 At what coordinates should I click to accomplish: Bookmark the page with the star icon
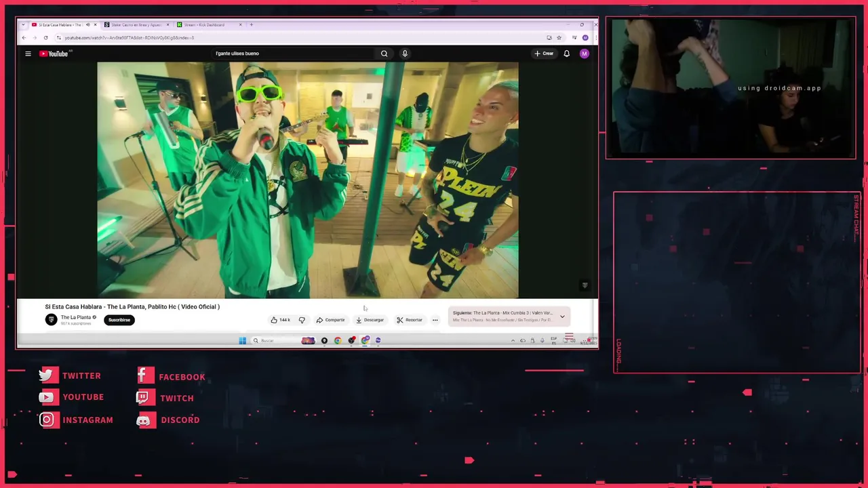(559, 38)
